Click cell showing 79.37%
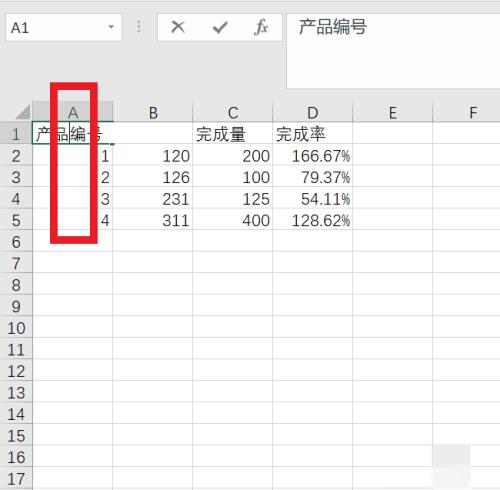This screenshot has height=490, width=500. 313,176
